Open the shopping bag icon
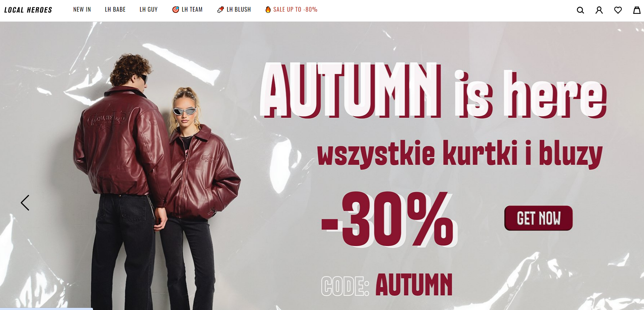 (x=637, y=10)
